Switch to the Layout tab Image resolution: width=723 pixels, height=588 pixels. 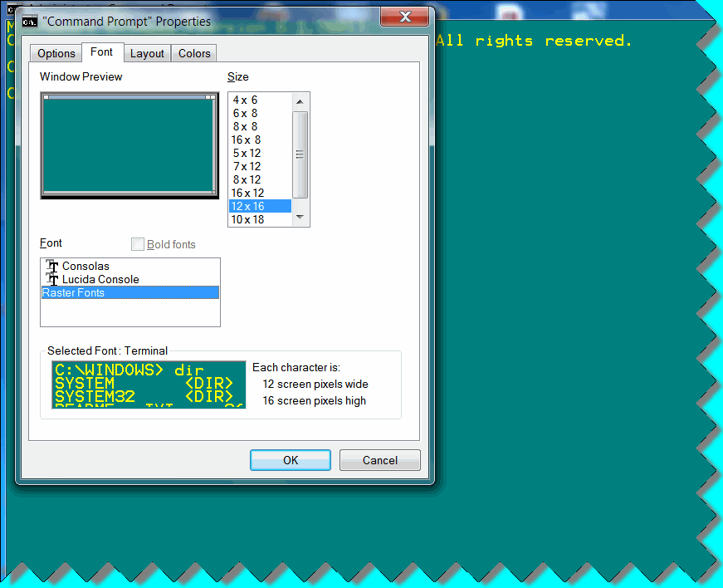click(x=147, y=53)
